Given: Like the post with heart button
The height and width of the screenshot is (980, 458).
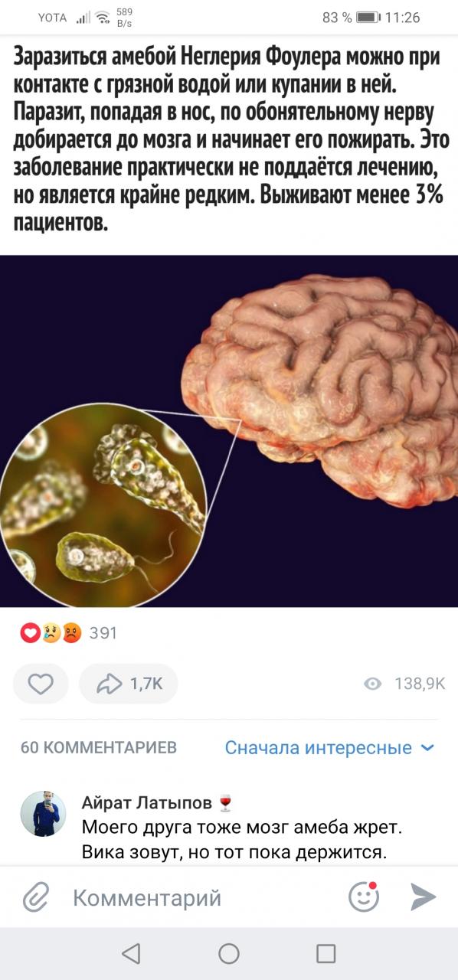Looking at the screenshot, I should click(x=41, y=684).
